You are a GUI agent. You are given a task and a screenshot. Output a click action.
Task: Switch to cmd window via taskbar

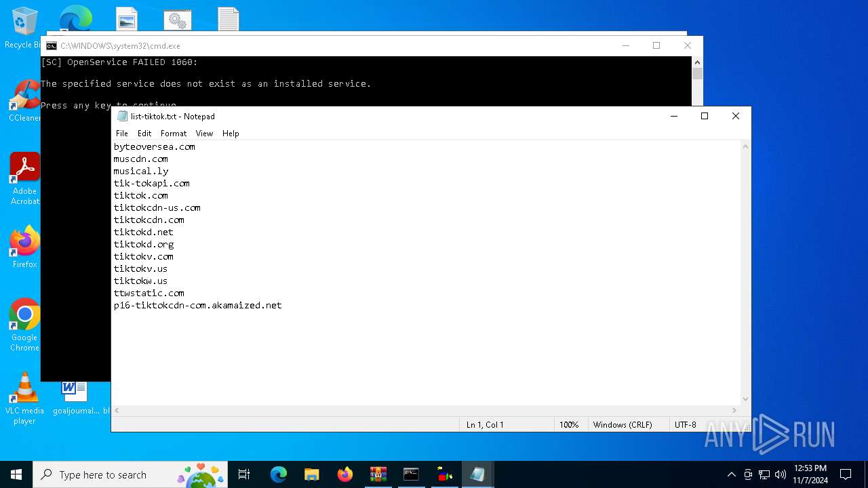click(x=411, y=474)
